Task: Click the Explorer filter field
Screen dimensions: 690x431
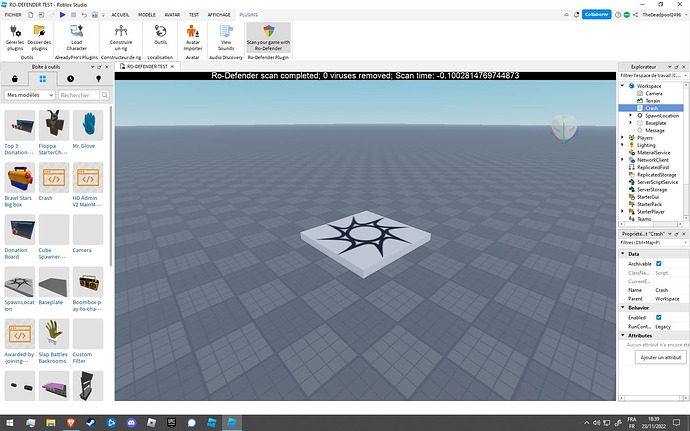Action: point(651,76)
